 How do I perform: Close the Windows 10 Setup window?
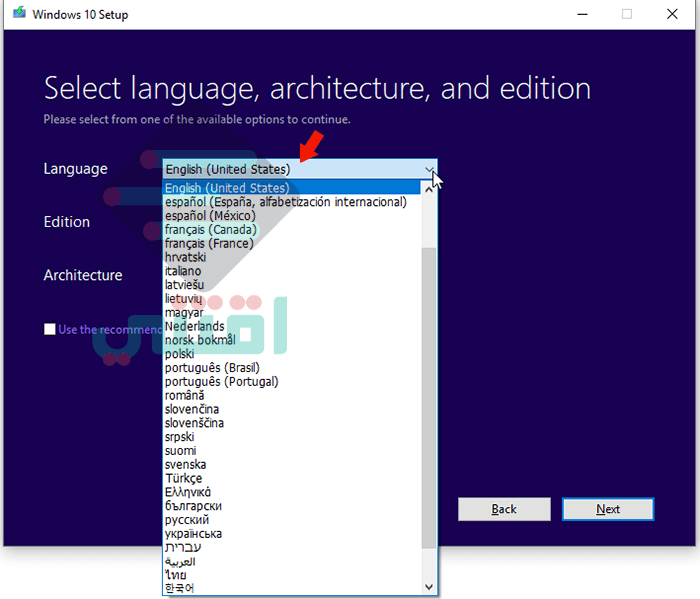(x=672, y=14)
